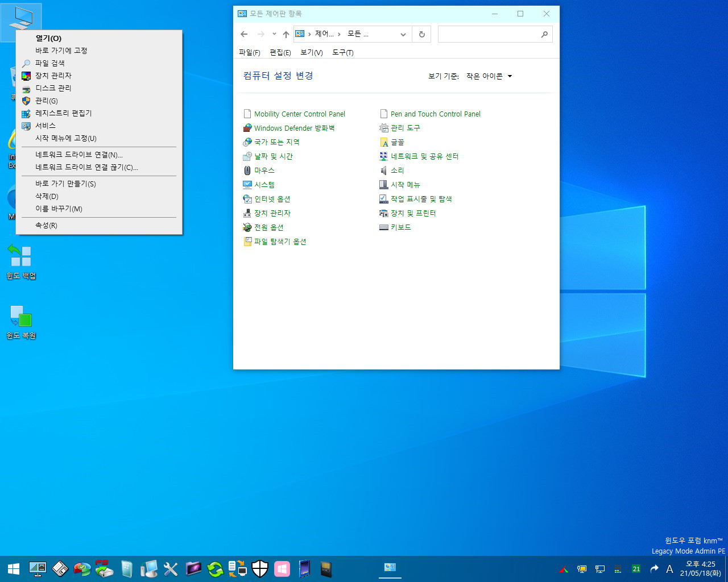Launch the white shield taskbar icon
Screen dimensions: 728x582
point(259,569)
